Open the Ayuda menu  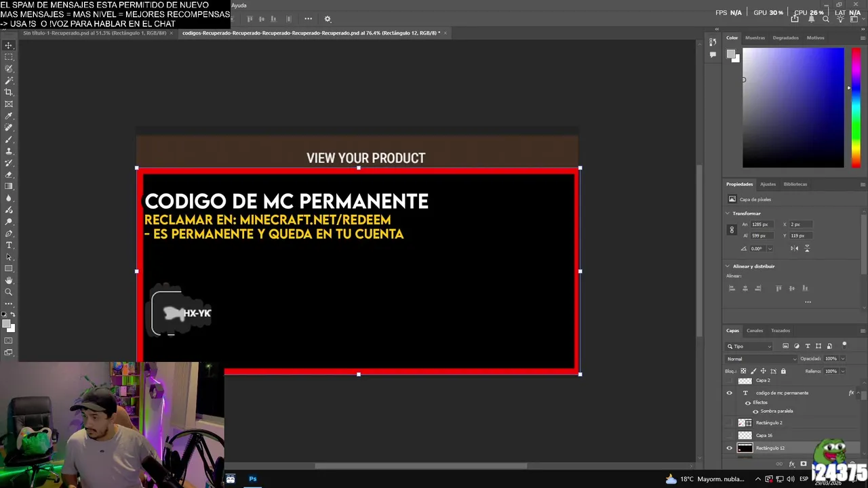(239, 5)
